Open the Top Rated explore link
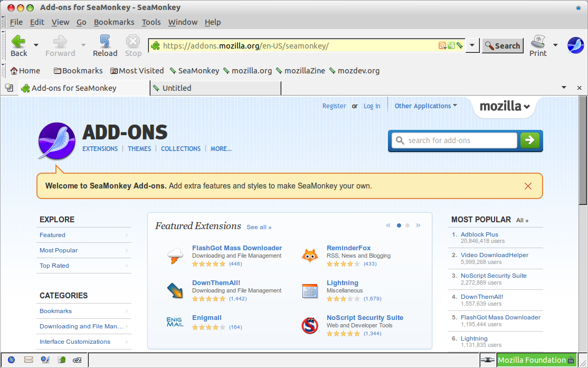Viewport: 588px width, 368px height. click(54, 266)
